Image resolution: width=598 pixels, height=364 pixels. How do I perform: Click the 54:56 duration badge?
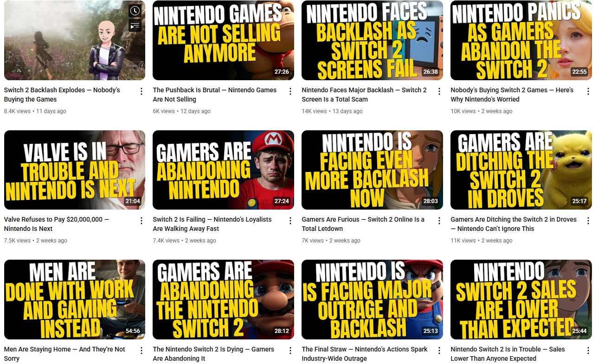133,332
